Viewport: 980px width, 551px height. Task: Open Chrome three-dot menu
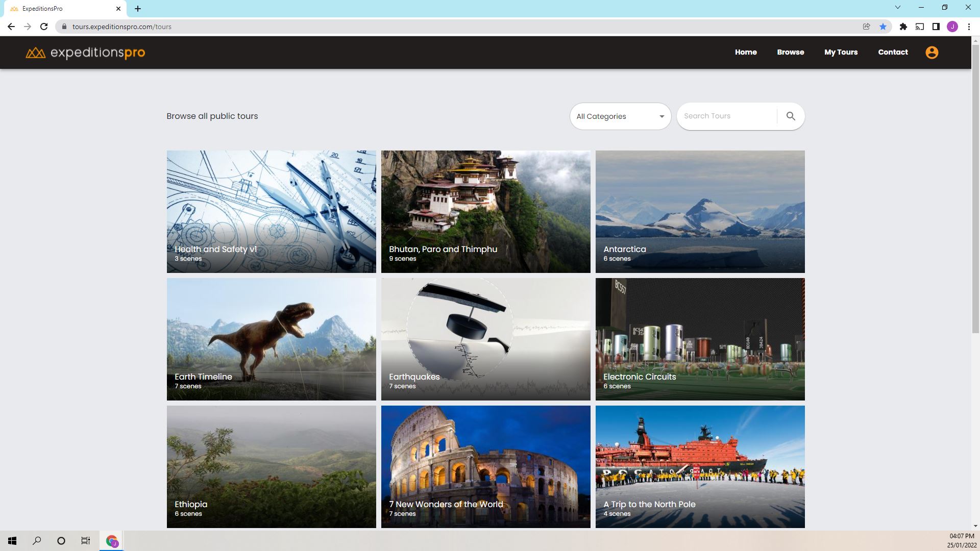tap(969, 27)
